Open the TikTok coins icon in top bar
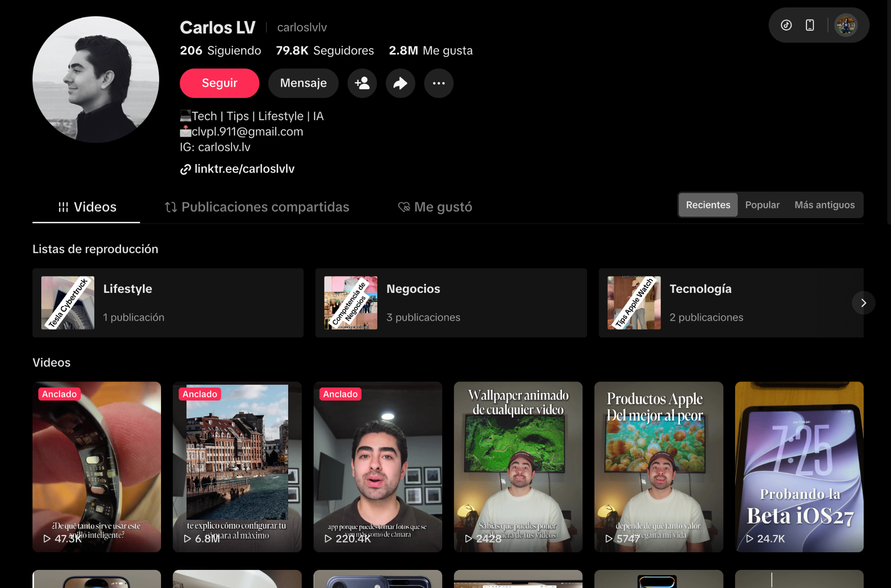This screenshot has width=891, height=588. tap(786, 25)
